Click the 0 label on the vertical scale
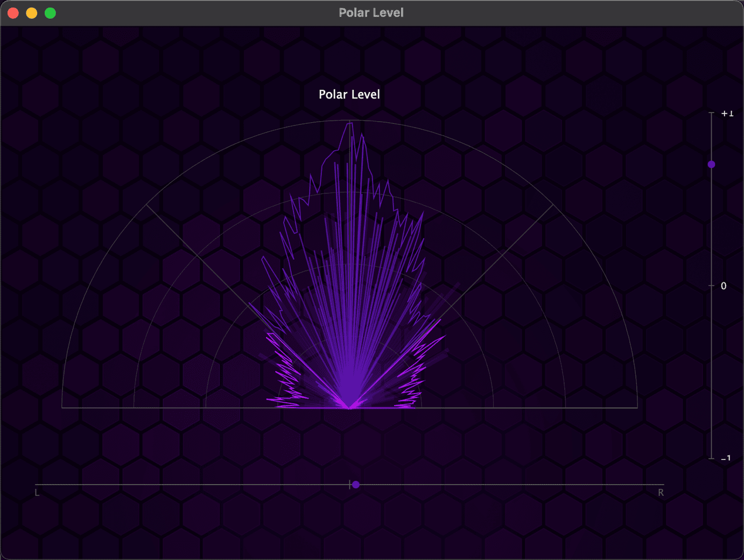The height and width of the screenshot is (560, 744). pyautogui.click(x=724, y=286)
